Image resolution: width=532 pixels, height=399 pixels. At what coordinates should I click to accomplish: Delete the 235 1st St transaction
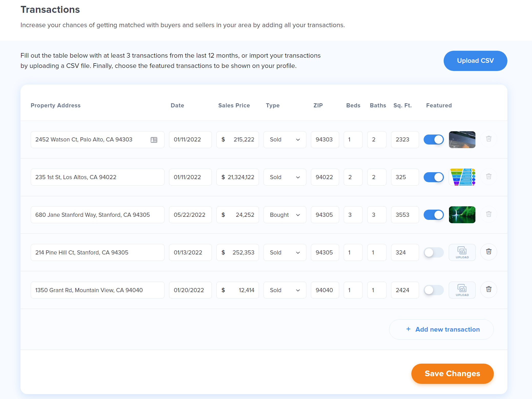click(x=488, y=177)
